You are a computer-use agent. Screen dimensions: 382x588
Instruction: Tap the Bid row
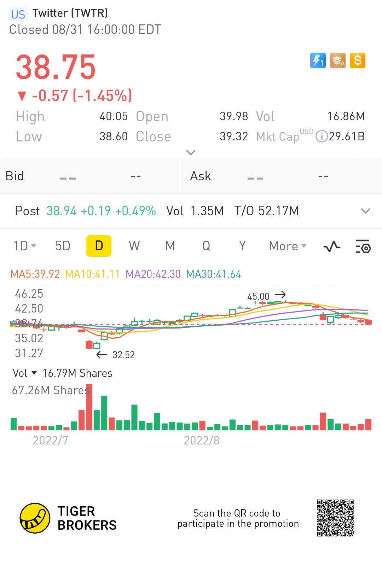click(x=90, y=176)
